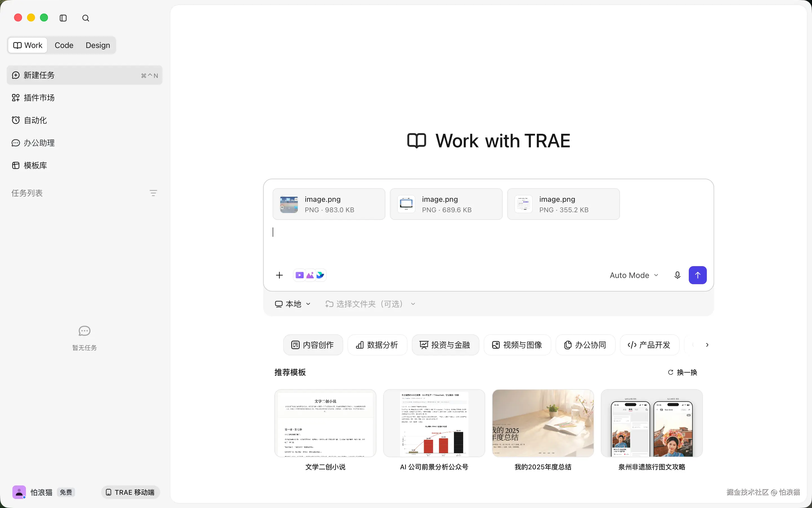This screenshot has width=812, height=508.
Task: Click the purple image plugin icon
Action: point(310,275)
